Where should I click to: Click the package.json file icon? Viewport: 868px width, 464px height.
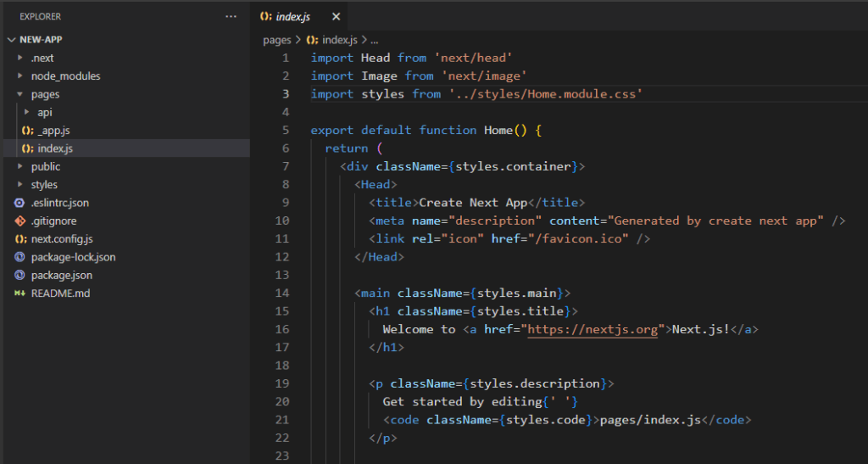click(x=20, y=276)
